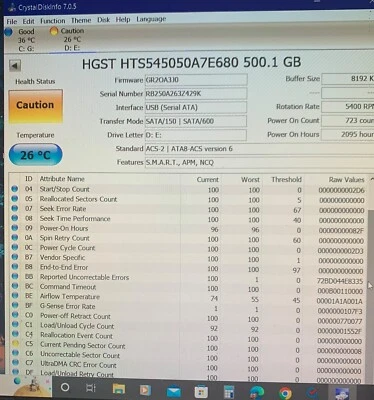Click the Power On Hours value field
This screenshot has width=374, height=400.
[x=347, y=134]
